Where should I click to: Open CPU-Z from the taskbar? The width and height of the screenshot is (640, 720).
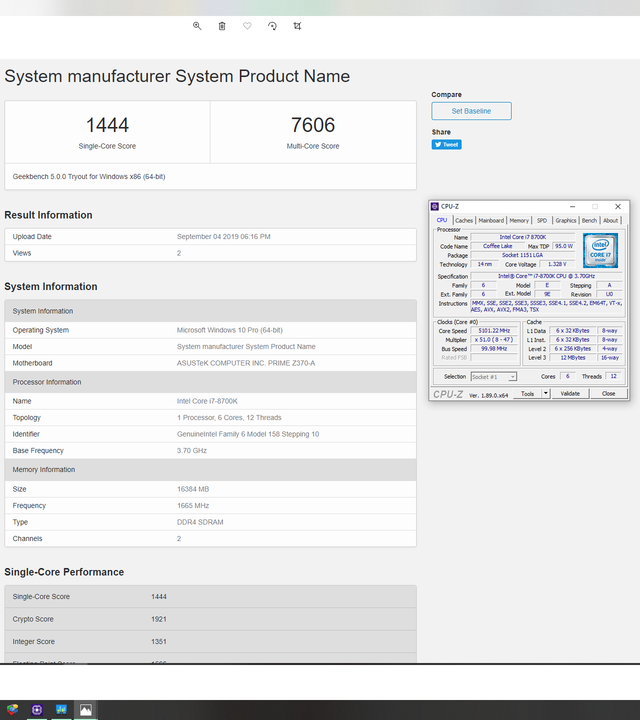(x=37, y=709)
